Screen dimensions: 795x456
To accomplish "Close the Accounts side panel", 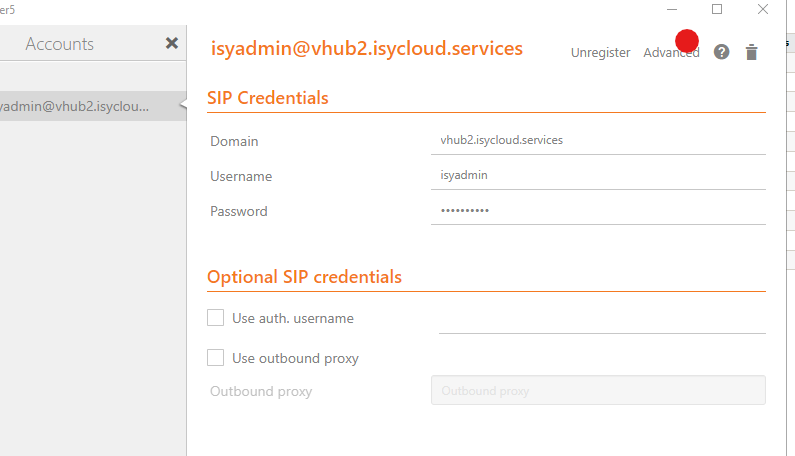I will click(172, 43).
